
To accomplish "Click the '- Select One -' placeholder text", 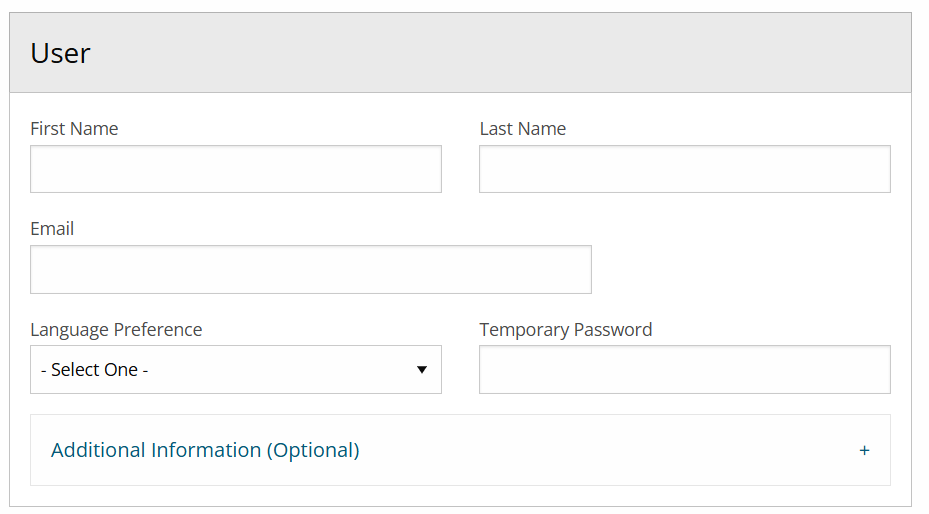I will point(95,370).
